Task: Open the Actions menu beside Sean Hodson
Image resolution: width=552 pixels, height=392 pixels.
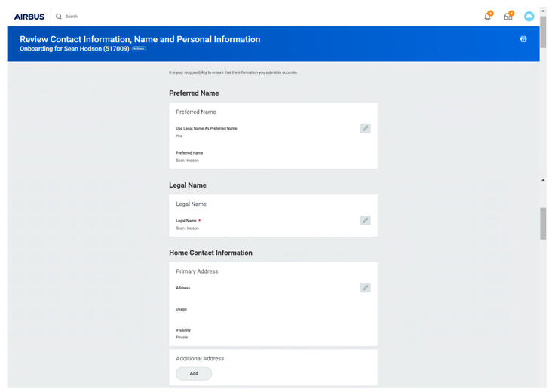Action: pos(139,48)
